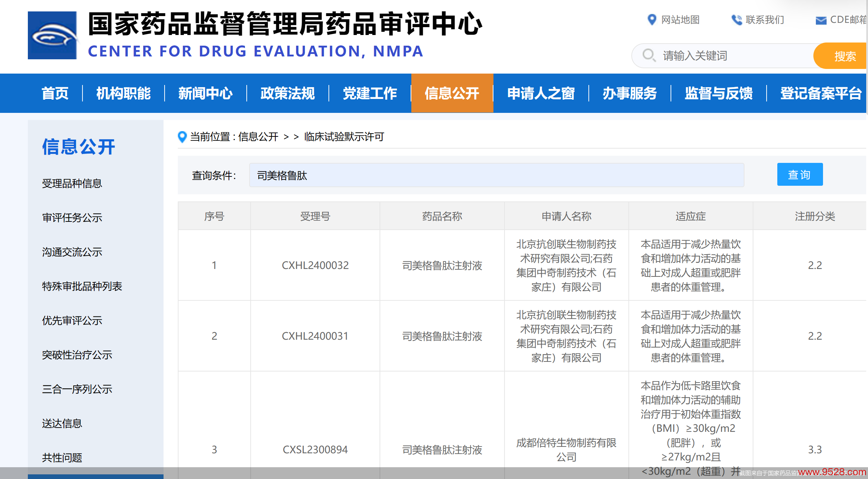
Task: Open 网站地图 link
Action: pos(681,20)
